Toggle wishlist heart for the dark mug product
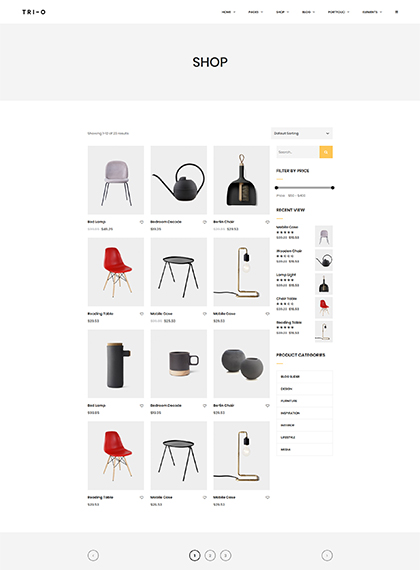 [204, 406]
